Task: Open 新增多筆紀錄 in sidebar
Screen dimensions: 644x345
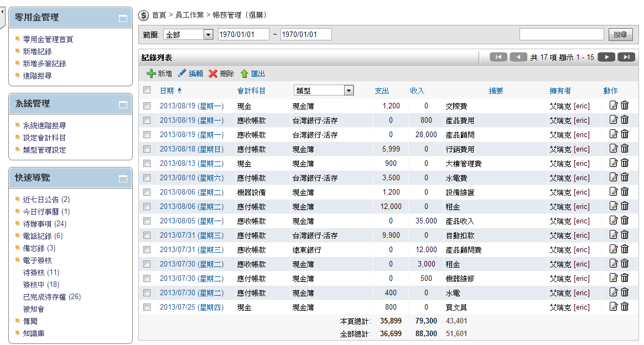Action: (x=44, y=64)
